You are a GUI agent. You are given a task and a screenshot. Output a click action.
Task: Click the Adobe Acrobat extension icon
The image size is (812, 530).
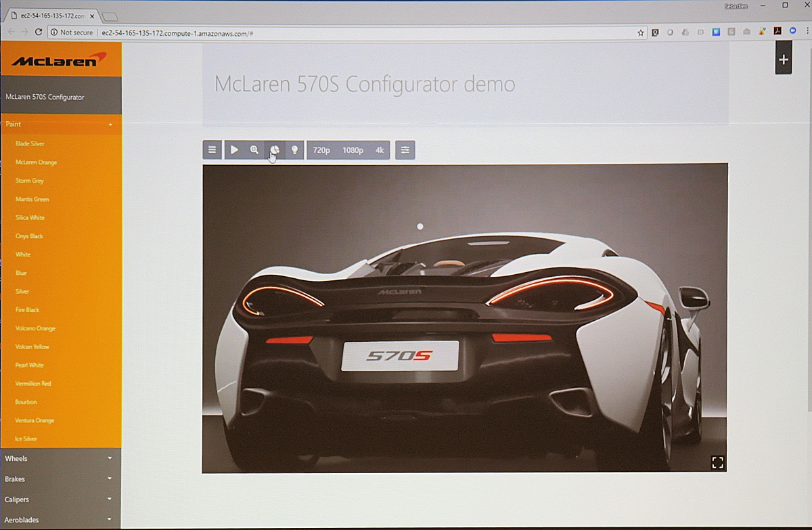click(777, 32)
